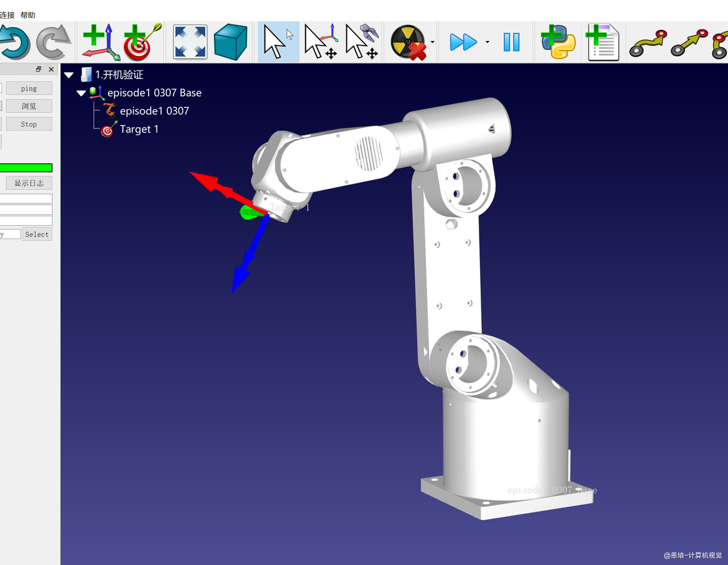Click the Redo arrow icon
728x565 pixels.
tap(53, 42)
